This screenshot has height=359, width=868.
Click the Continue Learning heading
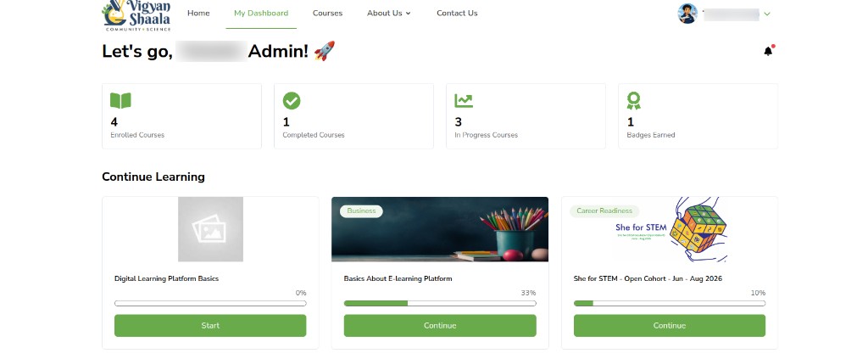pos(153,177)
